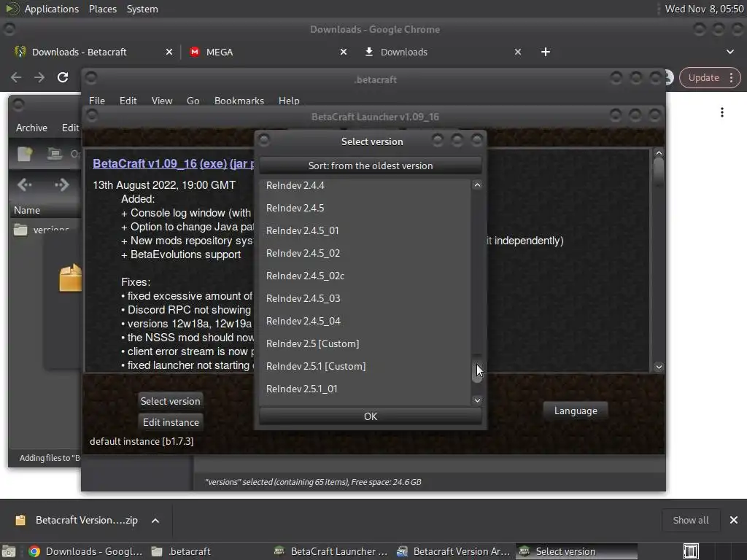This screenshot has height=560, width=747.
Task: Select the ReIndev 2.4.5_02c row
Action: 365,276
